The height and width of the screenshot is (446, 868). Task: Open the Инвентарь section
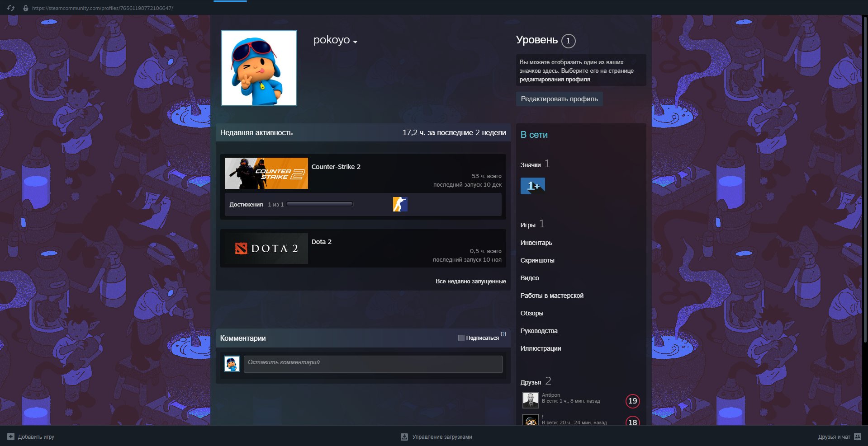tap(536, 243)
